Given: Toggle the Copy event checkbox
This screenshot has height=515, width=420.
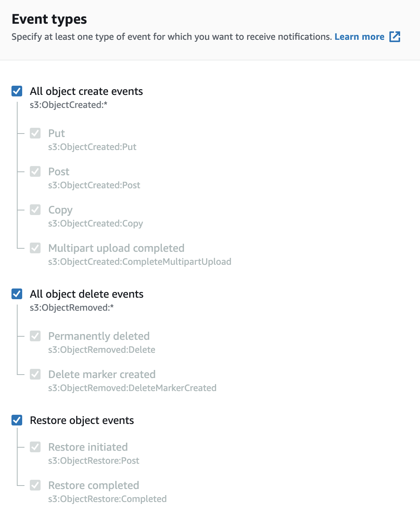Looking at the screenshot, I should (35, 210).
